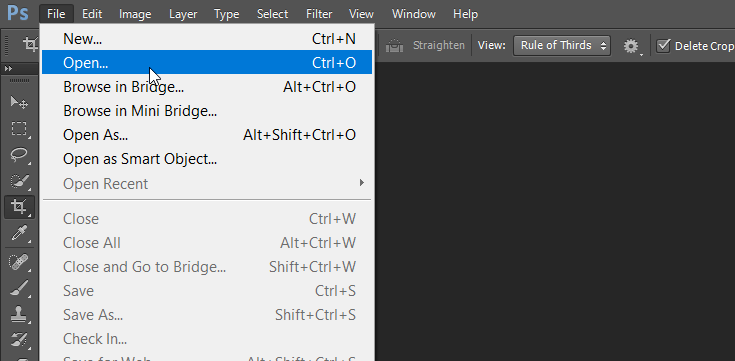Click the Save As... menu entry

[207, 315]
